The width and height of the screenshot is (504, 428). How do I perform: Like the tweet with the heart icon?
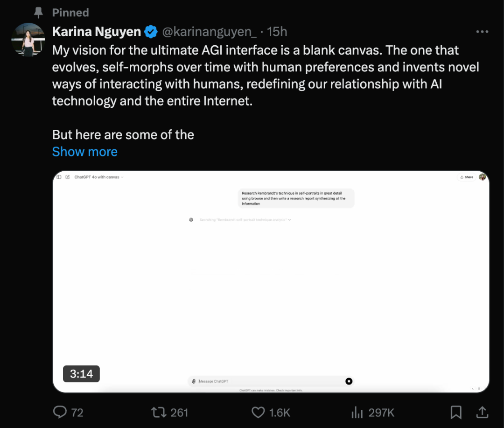tap(258, 412)
